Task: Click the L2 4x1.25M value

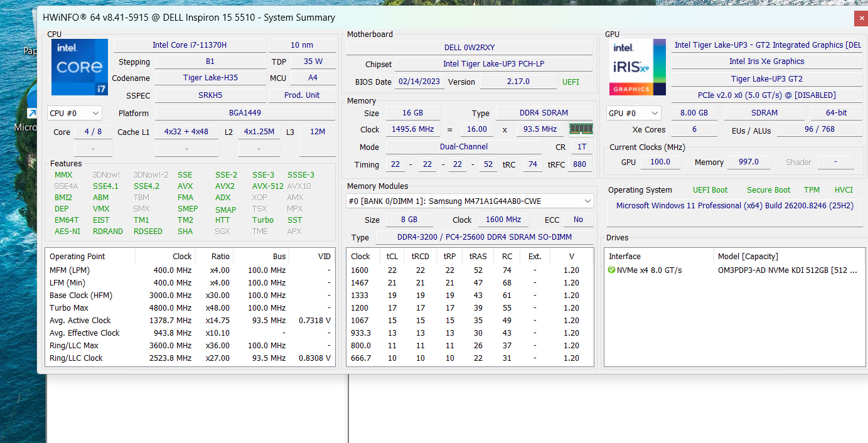Action: (x=259, y=132)
